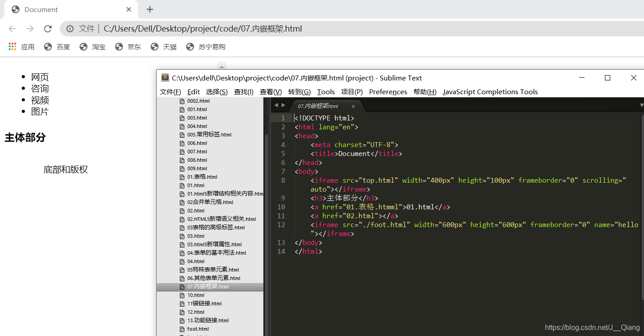
Task: Minimize the Sublime Text window
Action: 582,78
